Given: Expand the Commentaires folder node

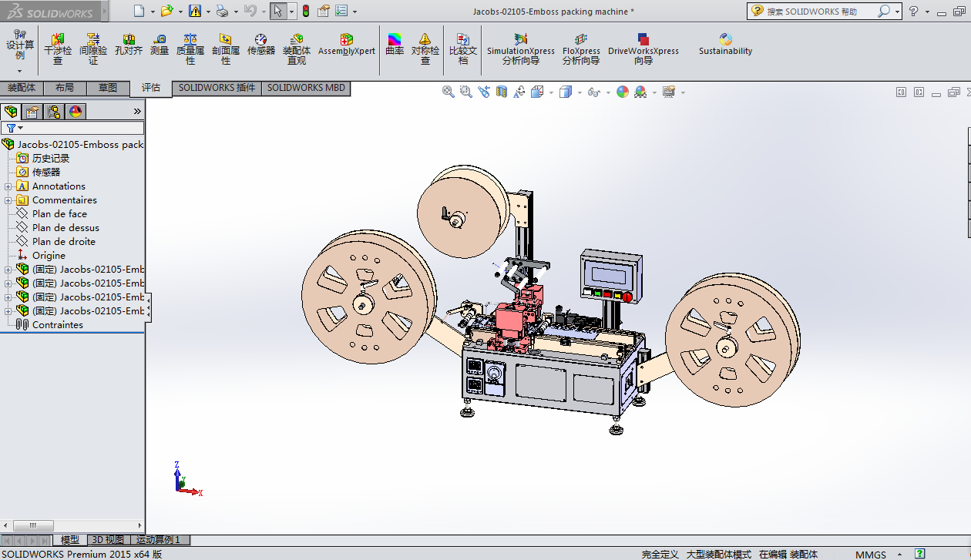Looking at the screenshot, I should 8,200.
